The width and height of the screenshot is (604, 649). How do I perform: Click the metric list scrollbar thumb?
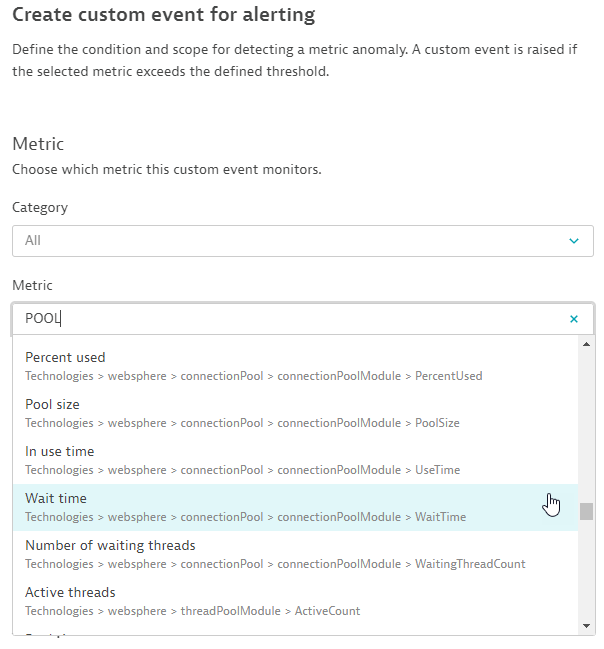(x=586, y=512)
